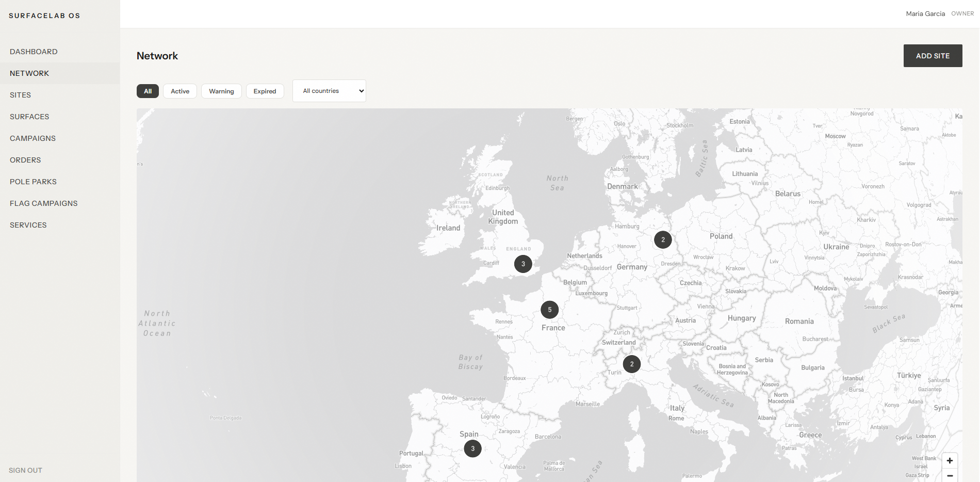Click the Sign Out link
980x482 pixels.
point(25,470)
